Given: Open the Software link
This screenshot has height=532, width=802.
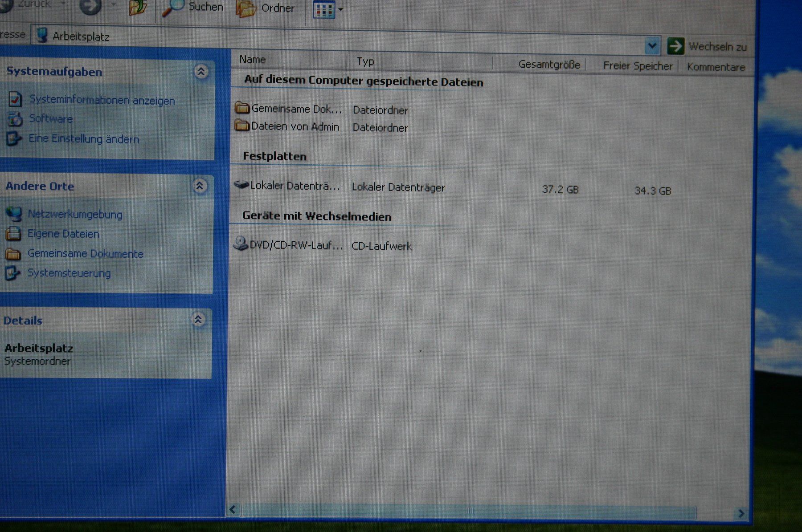Looking at the screenshot, I should click(51, 119).
